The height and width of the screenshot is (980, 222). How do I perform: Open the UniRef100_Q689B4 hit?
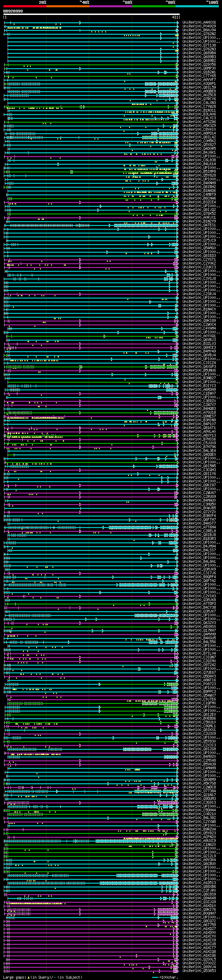tap(199, 53)
